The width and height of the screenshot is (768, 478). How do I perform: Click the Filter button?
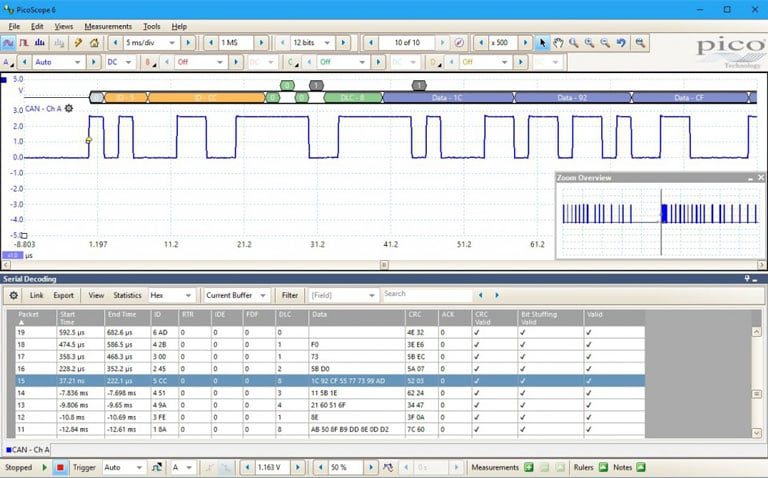289,295
